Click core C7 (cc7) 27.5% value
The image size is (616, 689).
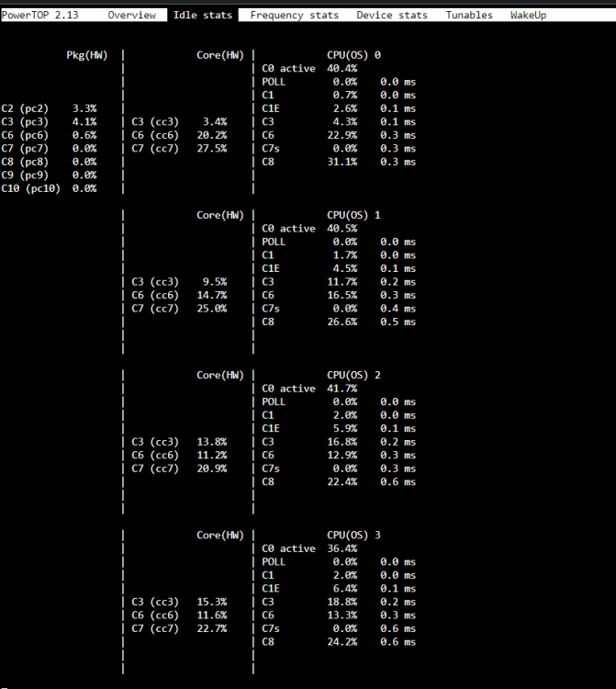[x=212, y=149]
